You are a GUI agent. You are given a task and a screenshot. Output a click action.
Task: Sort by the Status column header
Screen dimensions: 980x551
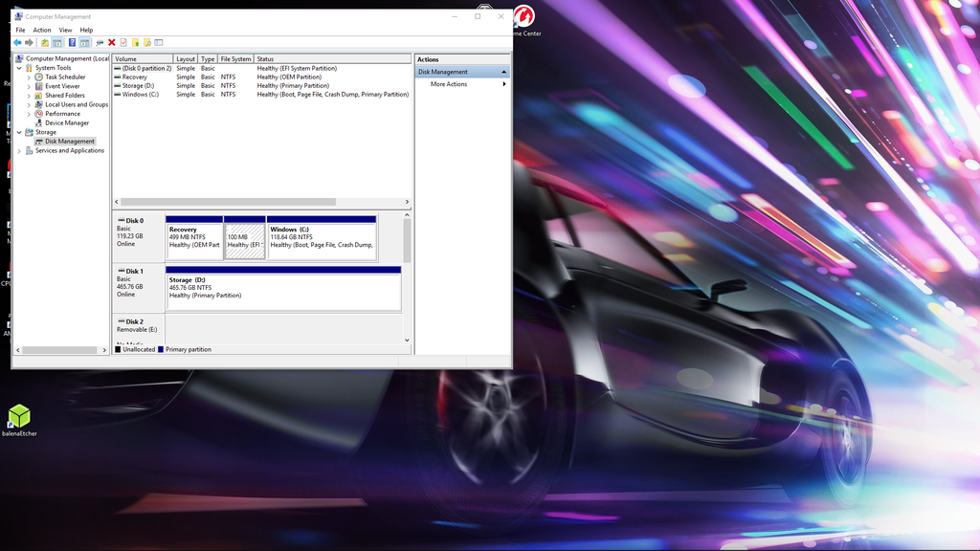click(x=332, y=58)
